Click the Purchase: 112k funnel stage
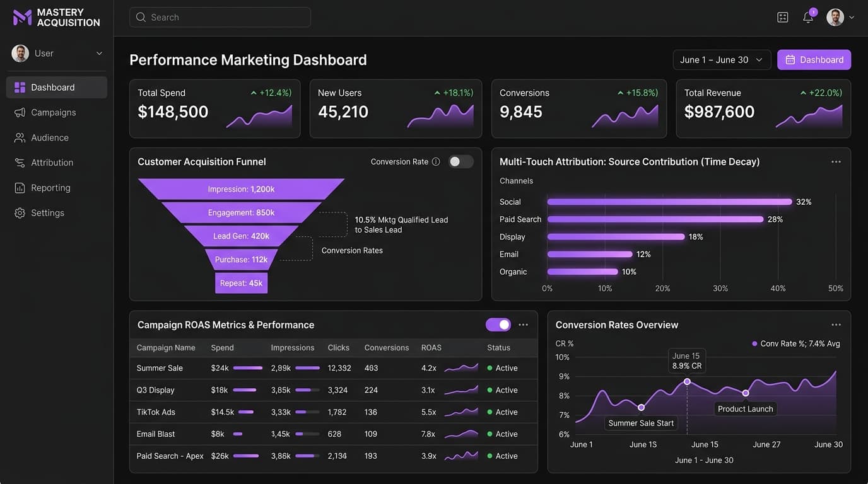Screen dimensions: 868x484 (x=241, y=260)
